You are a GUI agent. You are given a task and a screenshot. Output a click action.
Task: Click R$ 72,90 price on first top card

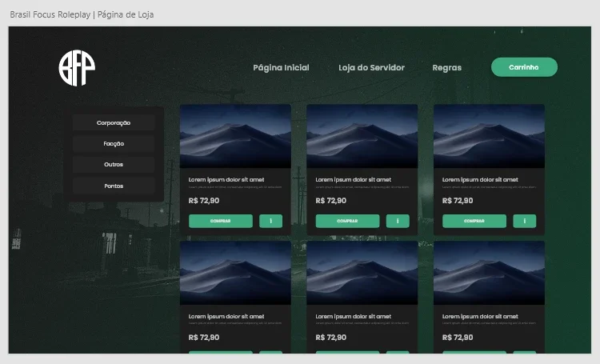pyautogui.click(x=204, y=201)
